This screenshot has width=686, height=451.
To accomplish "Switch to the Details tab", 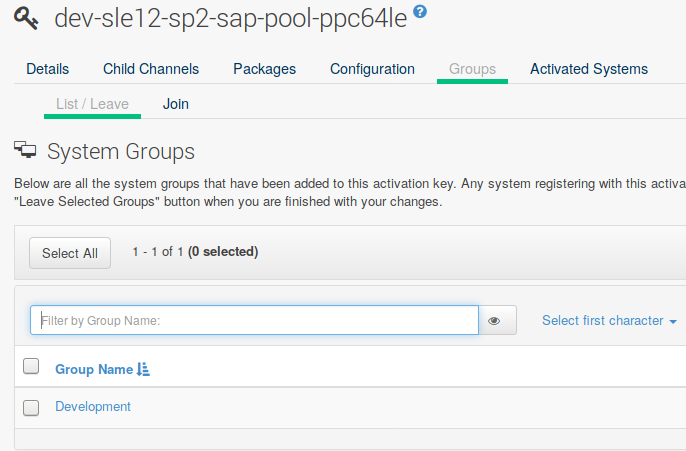I will point(47,69).
